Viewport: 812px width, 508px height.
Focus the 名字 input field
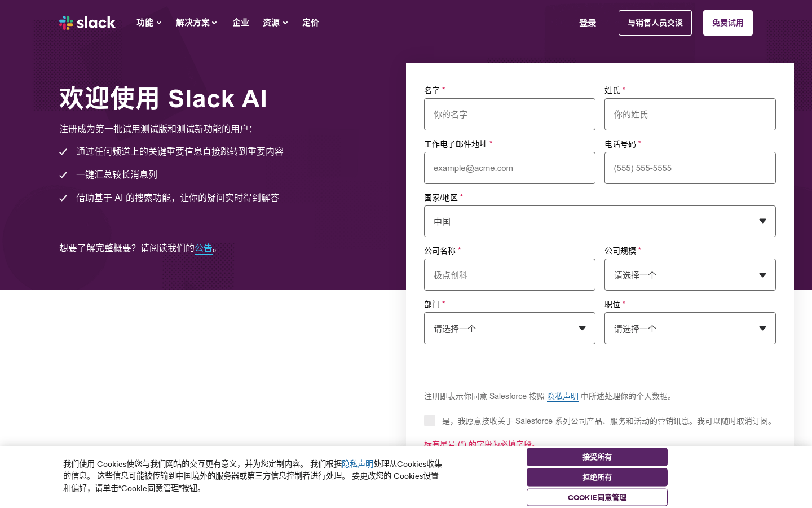[510, 115]
